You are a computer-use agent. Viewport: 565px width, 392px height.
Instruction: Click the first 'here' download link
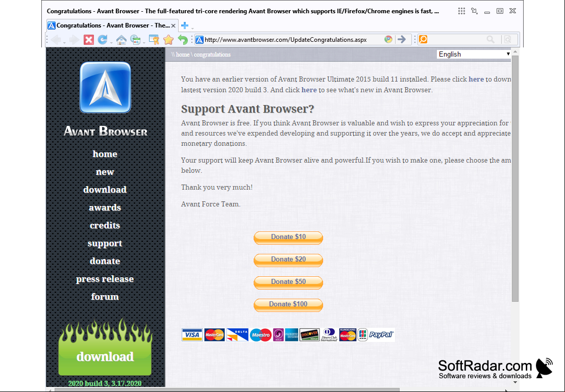tap(476, 79)
